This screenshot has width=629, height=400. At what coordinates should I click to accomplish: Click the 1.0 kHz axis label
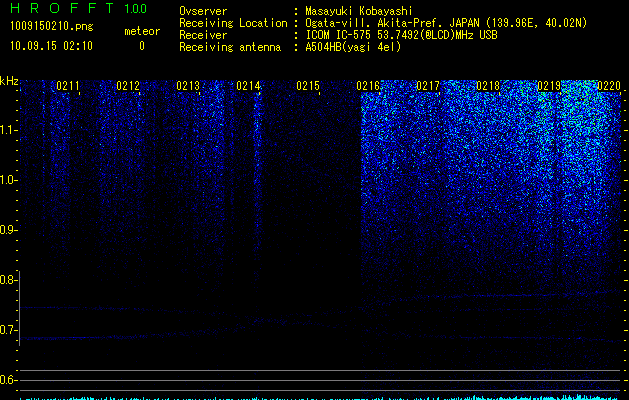pos(8,180)
